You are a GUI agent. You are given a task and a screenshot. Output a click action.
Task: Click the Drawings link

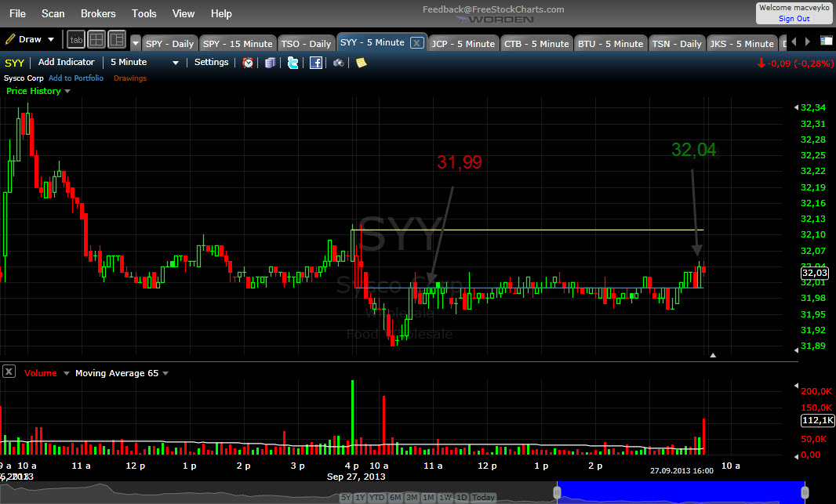pyautogui.click(x=129, y=78)
